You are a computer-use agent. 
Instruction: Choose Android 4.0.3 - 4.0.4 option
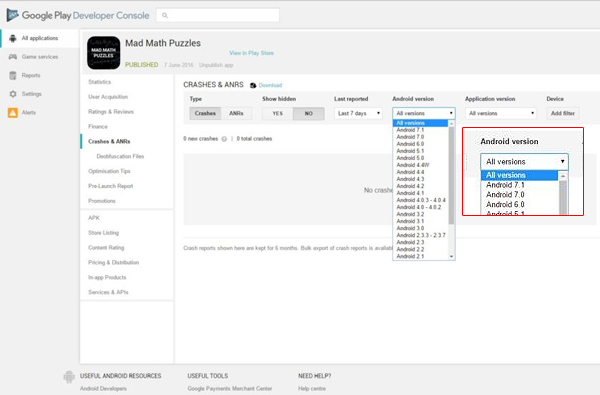tap(420, 200)
